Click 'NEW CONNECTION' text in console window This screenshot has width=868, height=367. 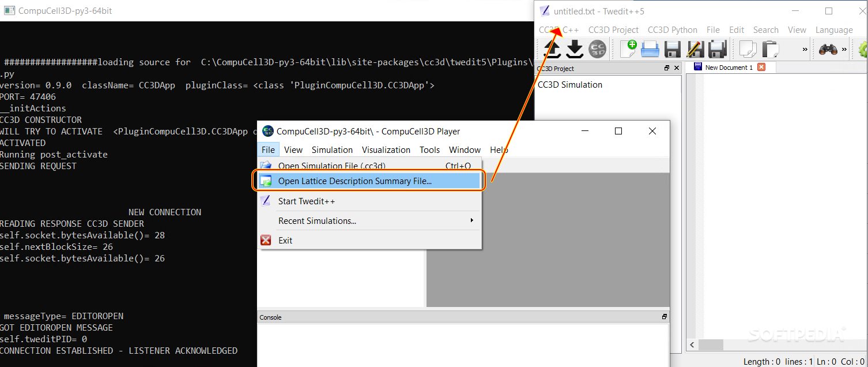pyautogui.click(x=165, y=212)
